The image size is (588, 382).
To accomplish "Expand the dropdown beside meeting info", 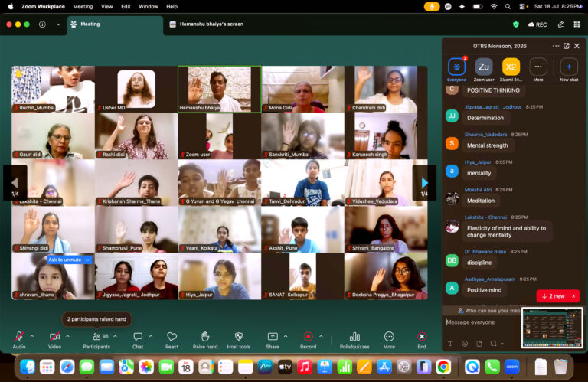I will (x=58, y=24).
